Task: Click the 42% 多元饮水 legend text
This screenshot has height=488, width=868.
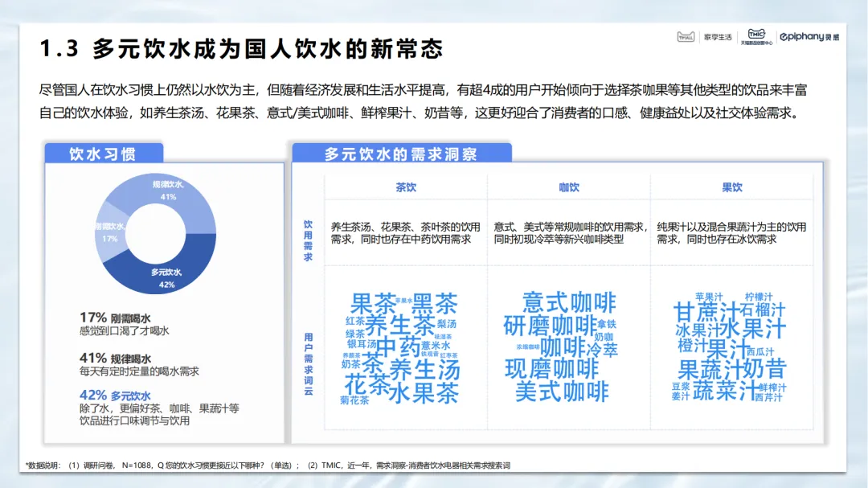Action: pos(116,396)
